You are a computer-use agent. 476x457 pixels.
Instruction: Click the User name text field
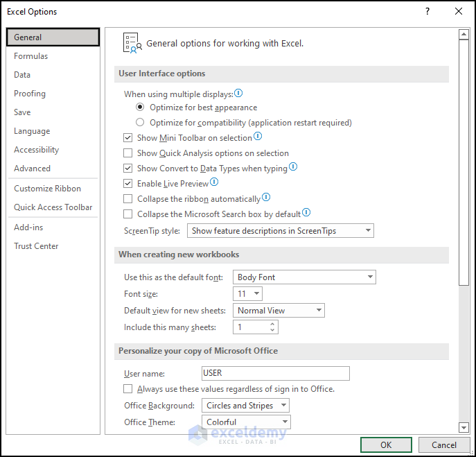275,373
